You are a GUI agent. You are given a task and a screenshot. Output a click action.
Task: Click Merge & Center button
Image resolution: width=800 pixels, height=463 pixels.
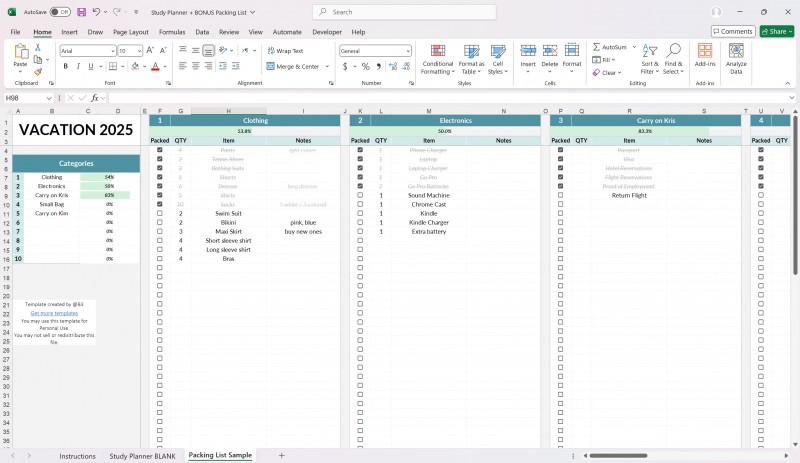click(x=293, y=66)
